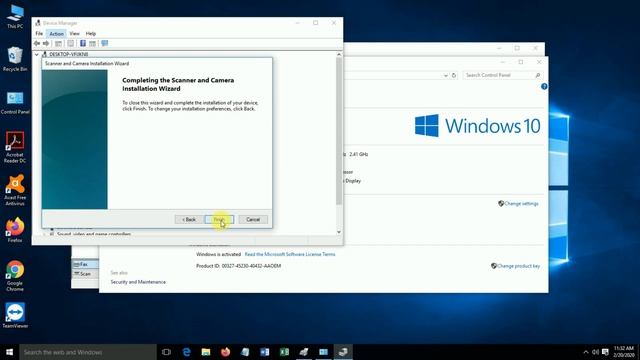
Task: Click the Properties toolbar icon in Device Manager
Action: pos(71,43)
